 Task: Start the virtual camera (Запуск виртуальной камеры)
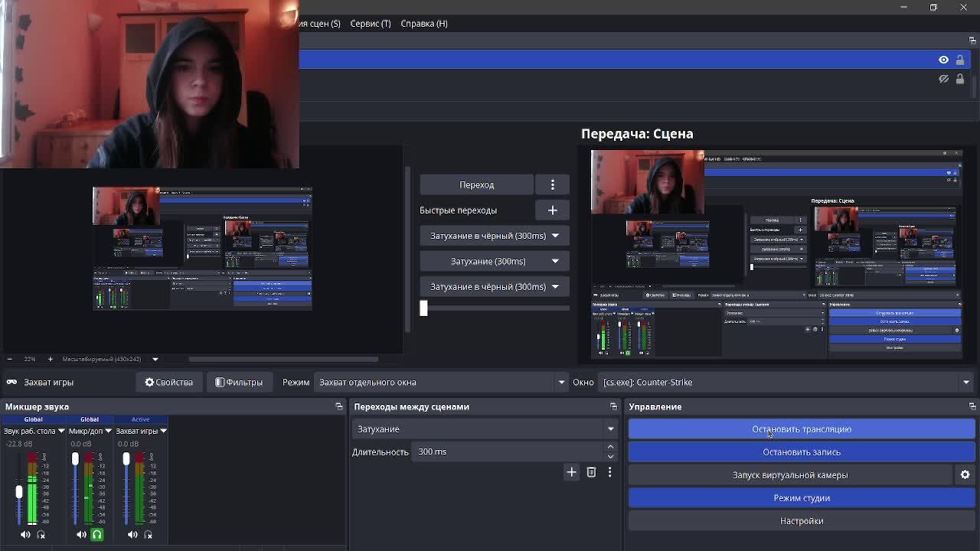[x=790, y=475]
